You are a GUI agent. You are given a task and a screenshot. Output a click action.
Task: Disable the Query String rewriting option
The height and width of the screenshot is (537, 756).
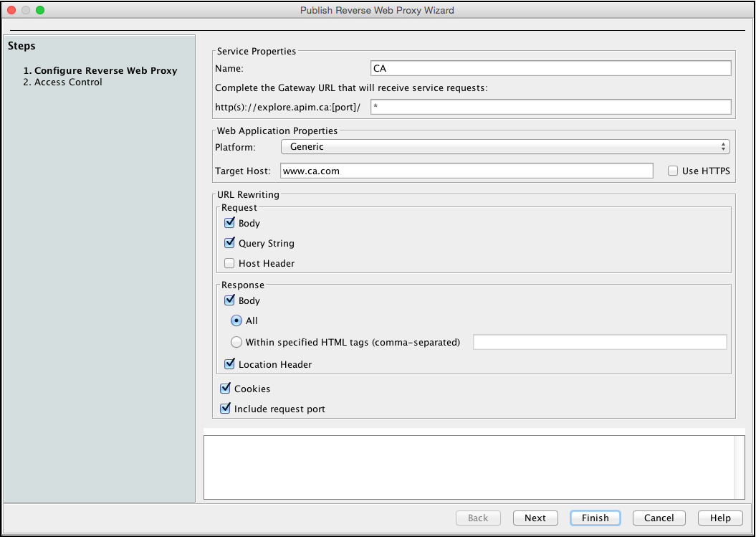229,243
